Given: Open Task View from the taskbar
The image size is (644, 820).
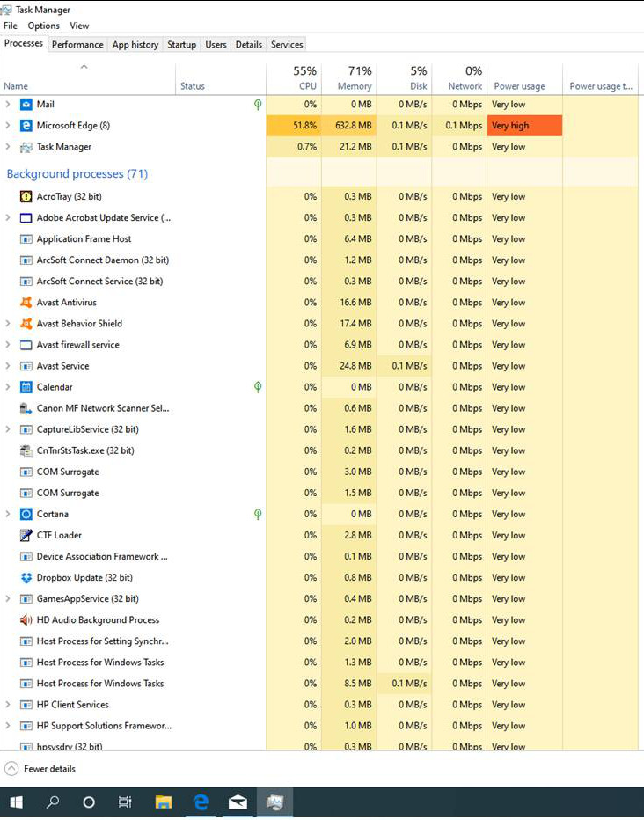Looking at the screenshot, I should (x=125, y=802).
